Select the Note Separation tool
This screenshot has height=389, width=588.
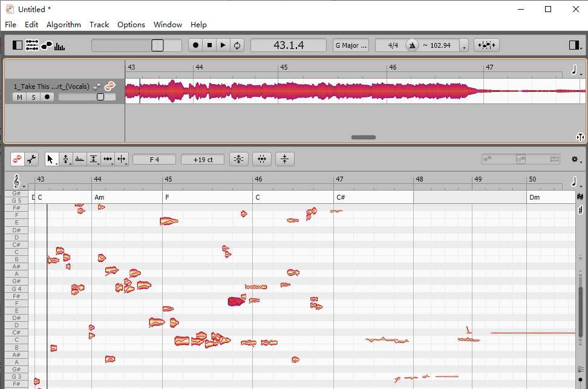122,159
